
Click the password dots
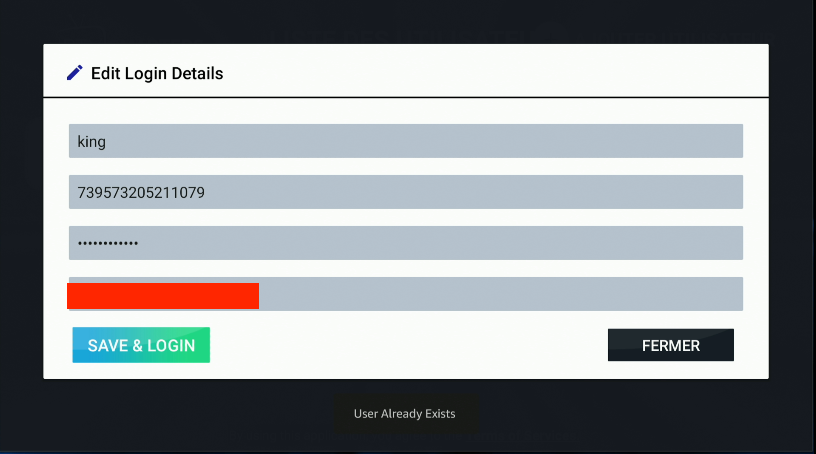108,243
